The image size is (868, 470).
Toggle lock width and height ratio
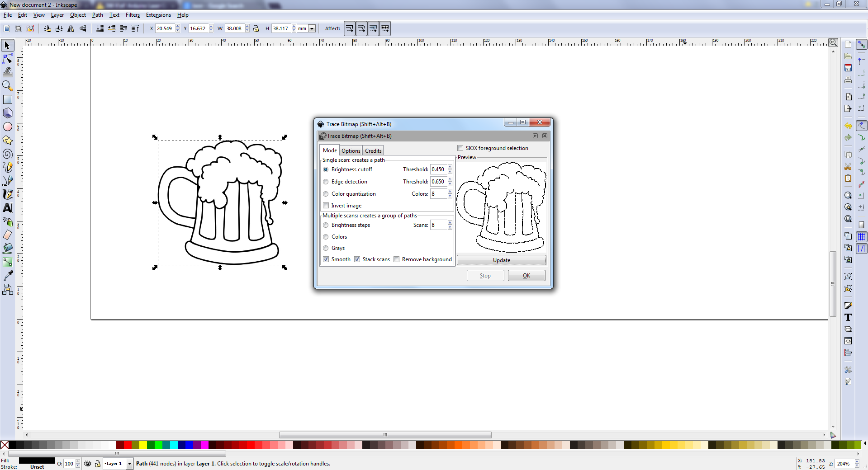click(x=256, y=28)
